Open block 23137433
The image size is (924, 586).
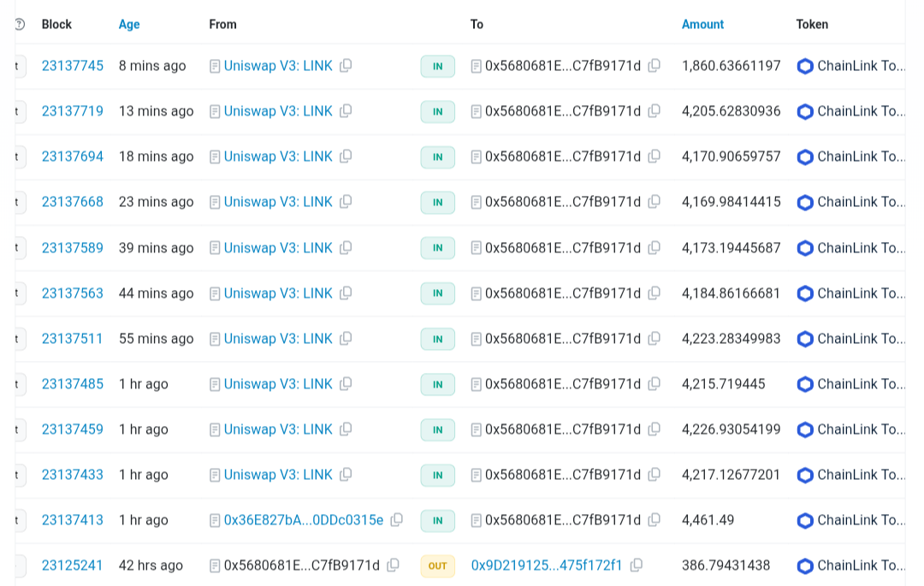pyautogui.click(x=73, y=475)
